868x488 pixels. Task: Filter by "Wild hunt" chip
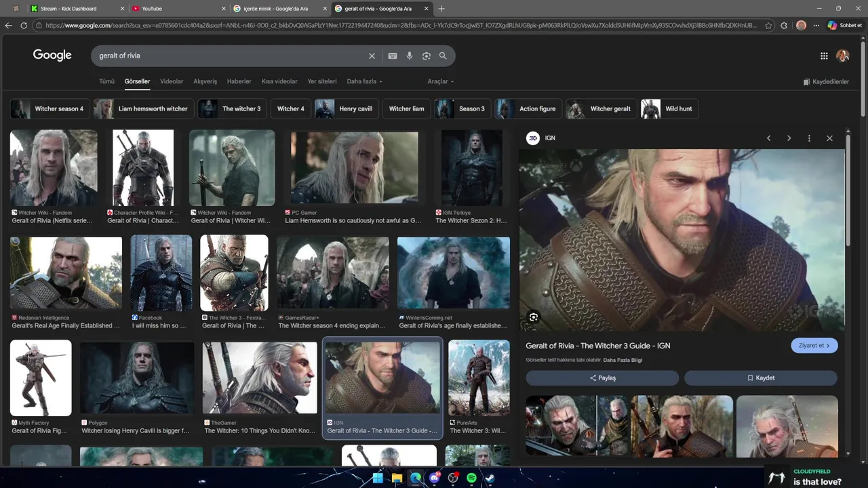pos(669,108)
